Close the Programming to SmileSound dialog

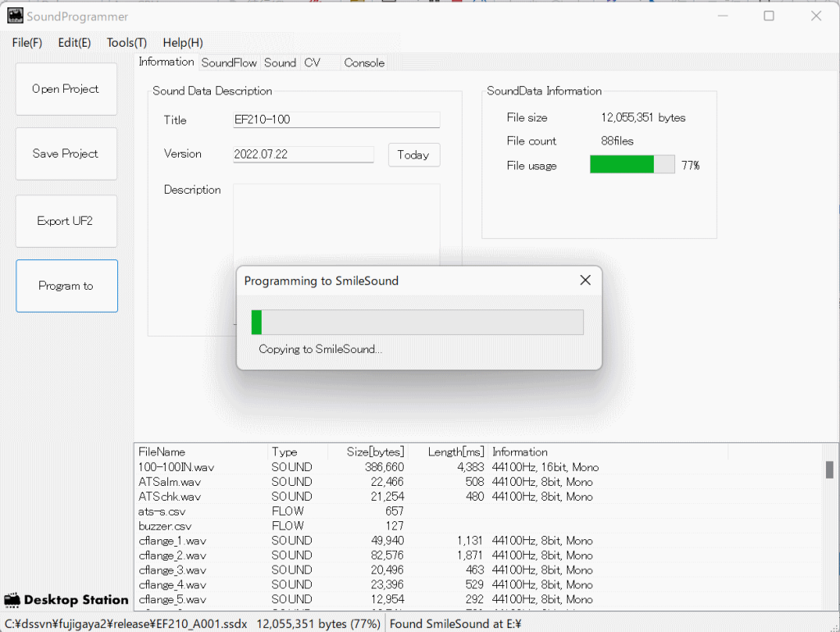pos(585,281)
